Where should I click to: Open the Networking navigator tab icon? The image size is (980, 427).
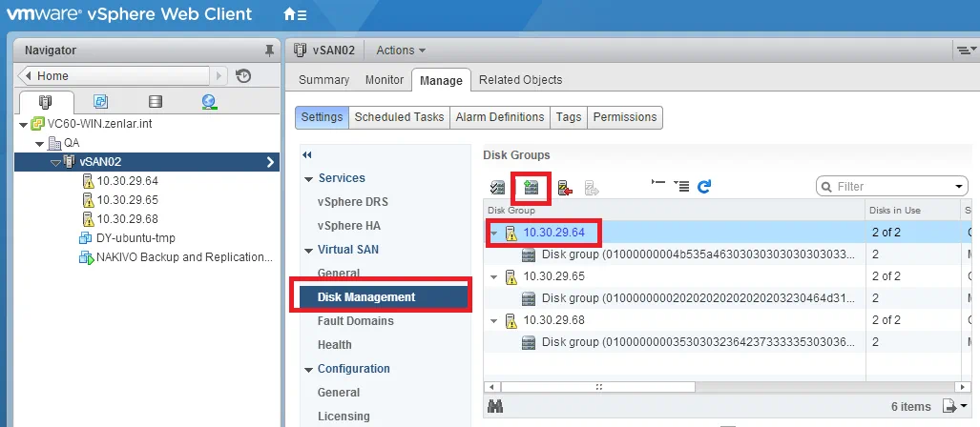tap(209, 102)
